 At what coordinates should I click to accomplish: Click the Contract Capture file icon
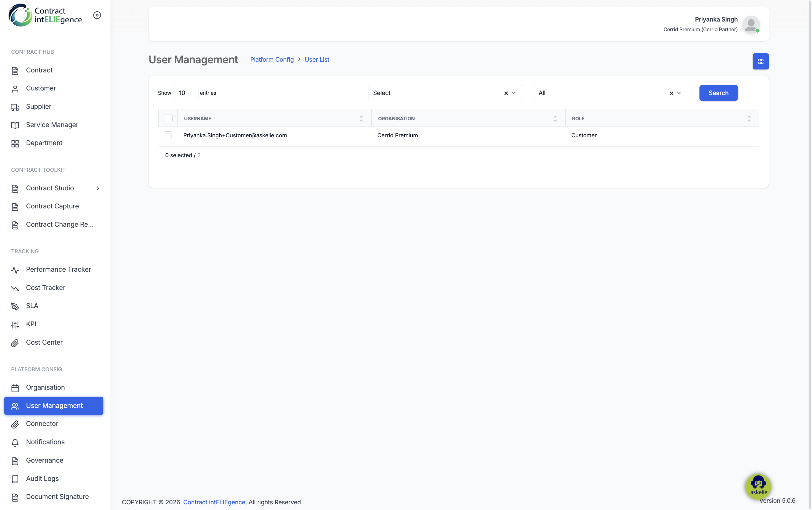click(x=15, y=207)
